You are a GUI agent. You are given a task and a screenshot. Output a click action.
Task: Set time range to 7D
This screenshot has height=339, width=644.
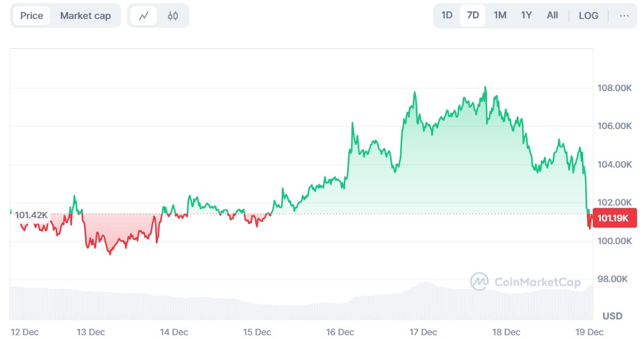(x=472, y=16)
